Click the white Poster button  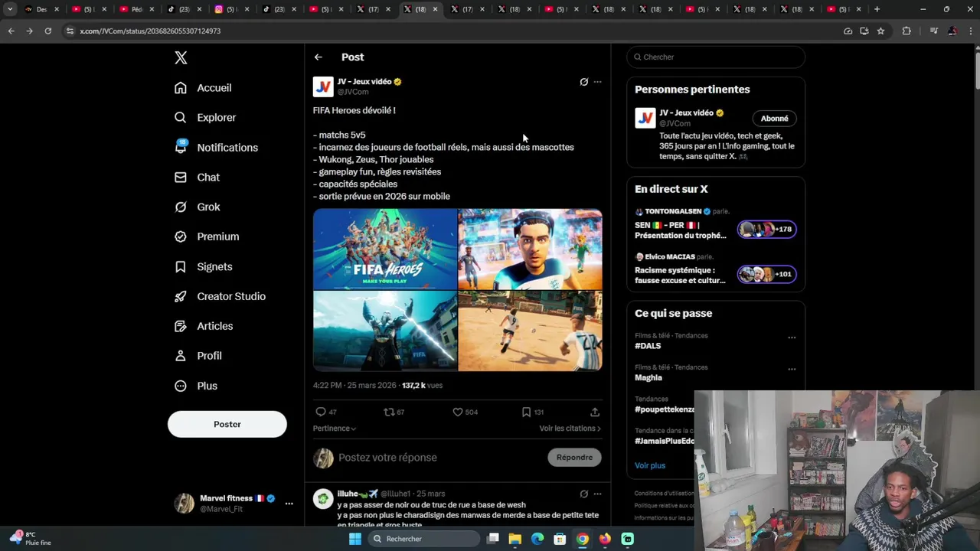[x=227, y=424]
